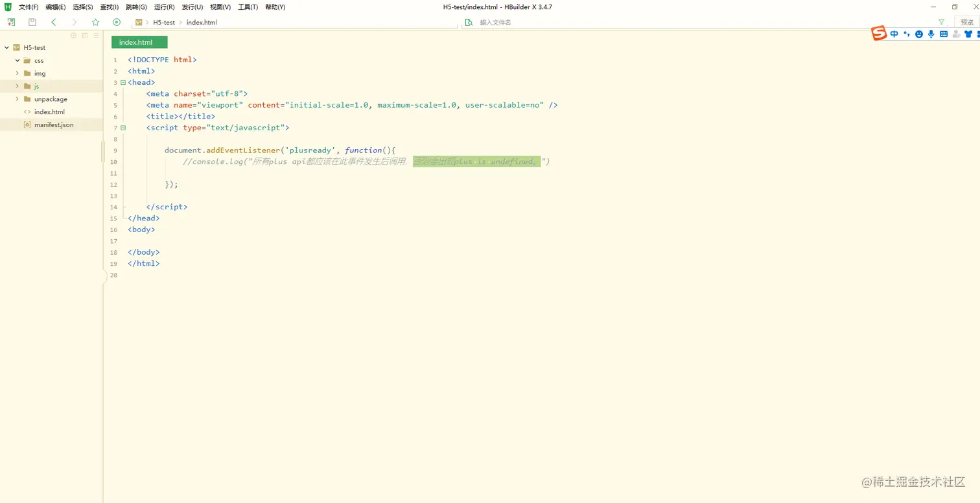The image size is (980, 503).
Task: Open the 视图(V) menu
Action: click(220, 7)
